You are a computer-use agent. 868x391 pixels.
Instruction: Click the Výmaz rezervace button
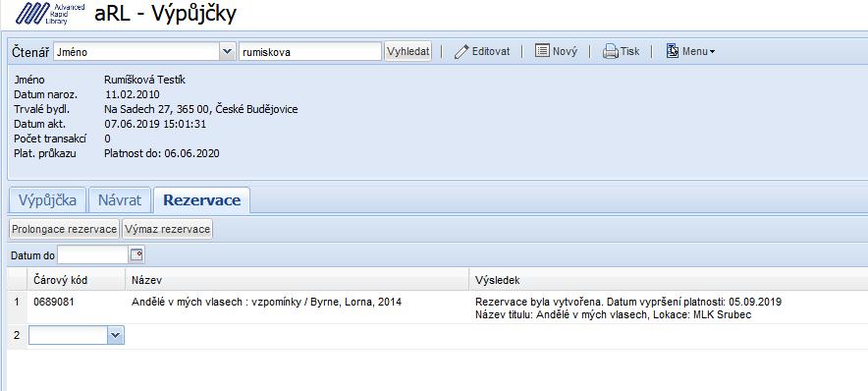167,229
